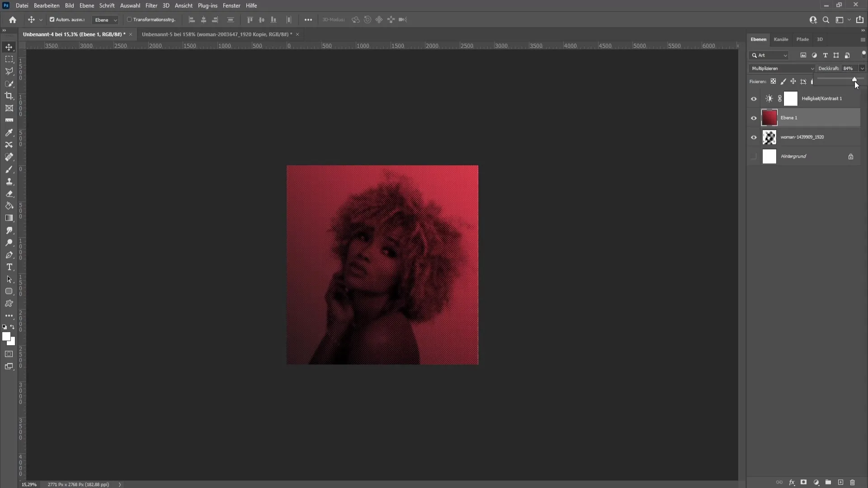Viewport: 868px width, 488px height.
Task: Delete layer with trash icon
Action: (x=853, y=483)
